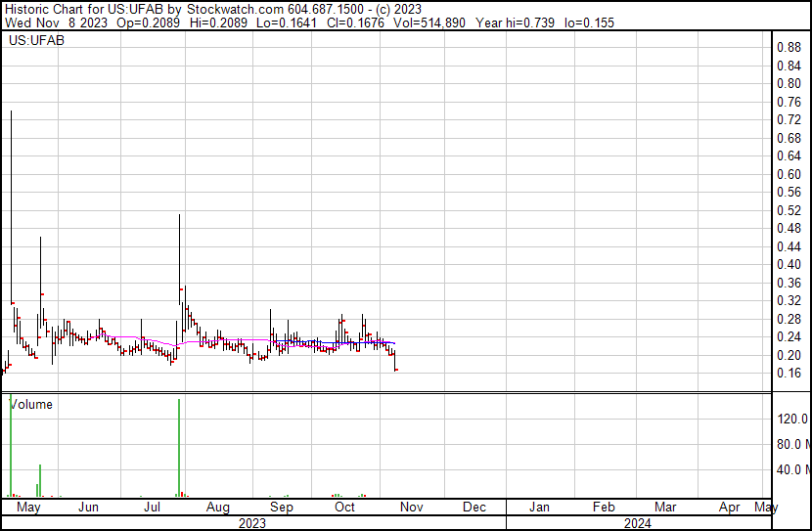Click the Year hi=0.739 value in the header
Image resolution: width=812 pixels, height=531 pixels.
(x=515, y=22)
